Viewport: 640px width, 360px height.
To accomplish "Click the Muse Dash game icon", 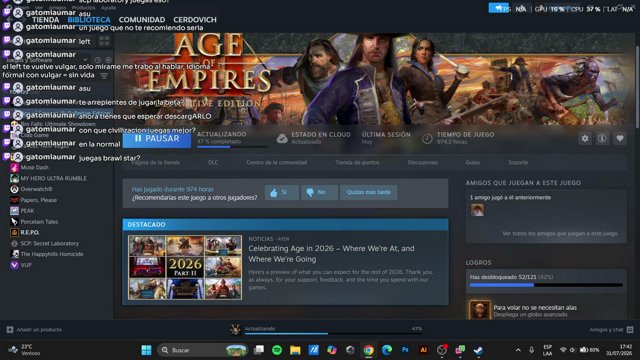I will point(14,167).
